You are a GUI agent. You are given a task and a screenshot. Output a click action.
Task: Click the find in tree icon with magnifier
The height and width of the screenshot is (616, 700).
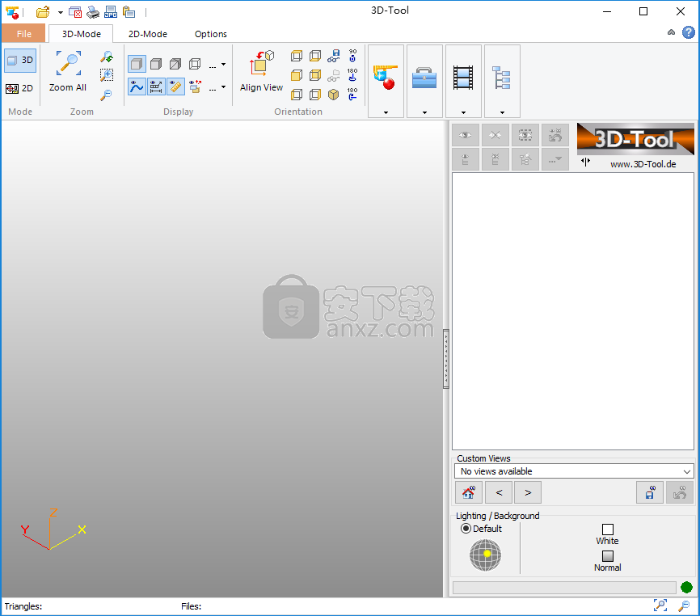(525, 159)
